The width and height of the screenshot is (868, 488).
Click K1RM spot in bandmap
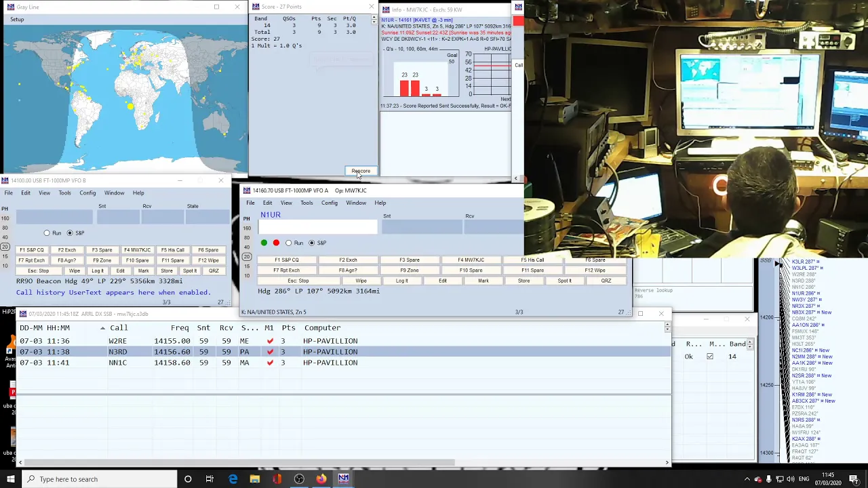pos(812,394)
